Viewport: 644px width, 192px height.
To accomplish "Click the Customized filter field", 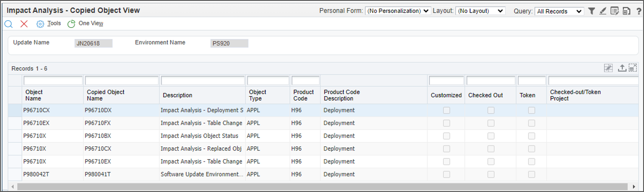I will tap(446, 81).
